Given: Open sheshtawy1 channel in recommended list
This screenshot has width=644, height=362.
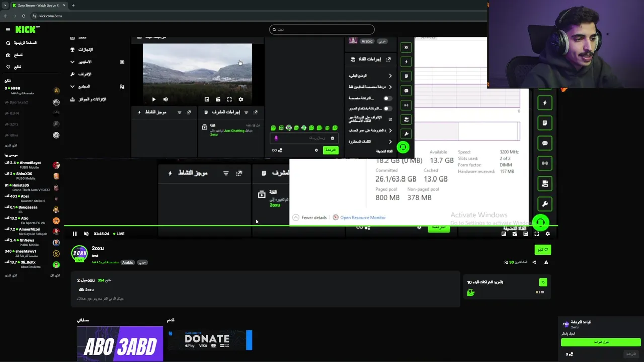Looking at the screenshot, I should pos(31,253).
